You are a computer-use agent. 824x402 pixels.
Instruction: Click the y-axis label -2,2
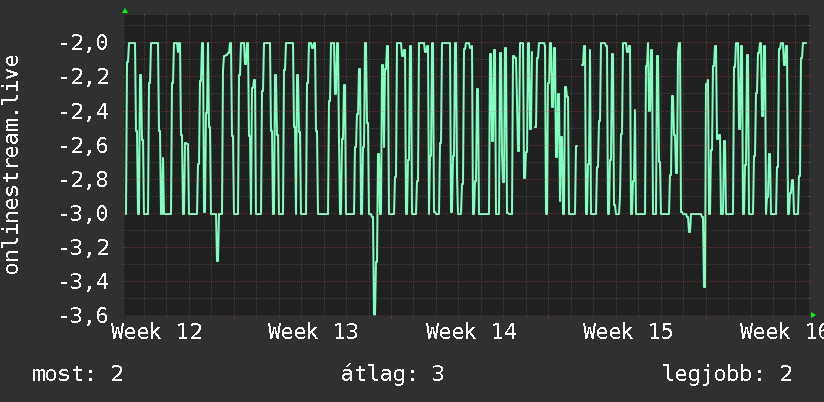coord(83,77)
